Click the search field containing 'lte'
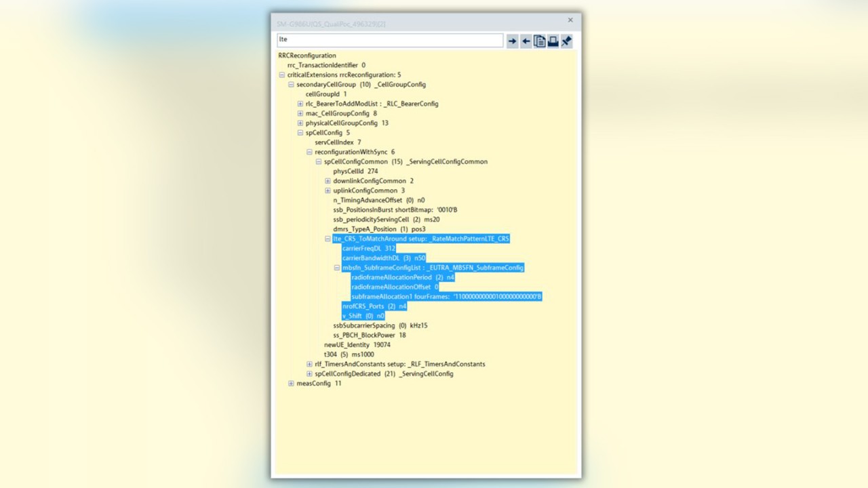The width and height of the screenshot is (868, 488). click(389, 40)
